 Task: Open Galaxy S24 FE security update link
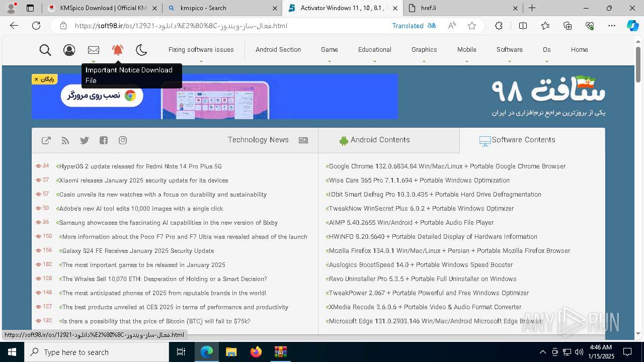click(x=138, y=251)
